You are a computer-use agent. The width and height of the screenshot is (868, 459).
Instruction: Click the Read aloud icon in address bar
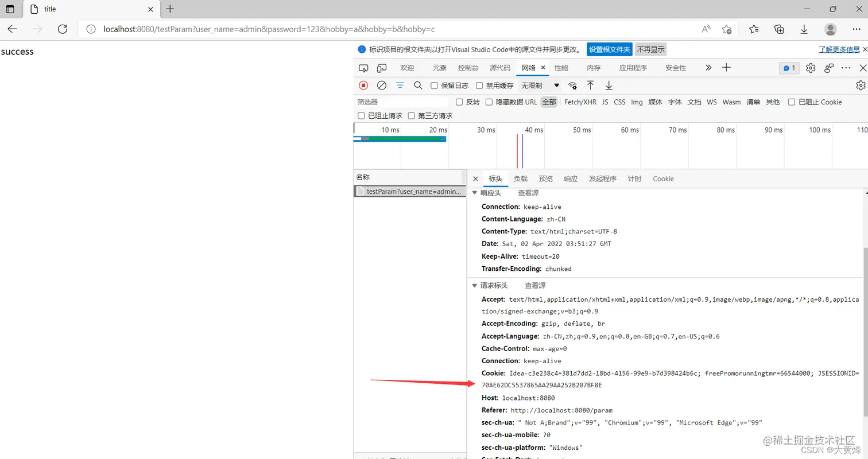coord(706,29)
